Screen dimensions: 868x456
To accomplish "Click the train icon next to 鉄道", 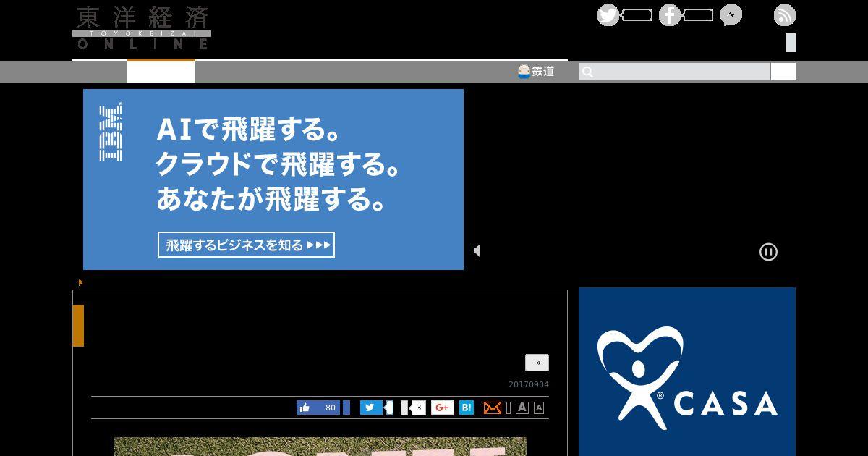I will click(x=524, y=72).
